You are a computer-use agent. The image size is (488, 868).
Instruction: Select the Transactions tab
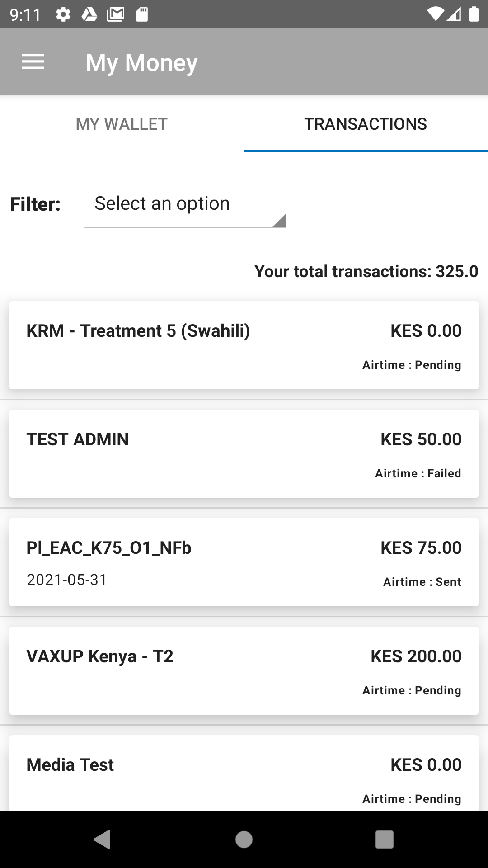coord(366,124)
